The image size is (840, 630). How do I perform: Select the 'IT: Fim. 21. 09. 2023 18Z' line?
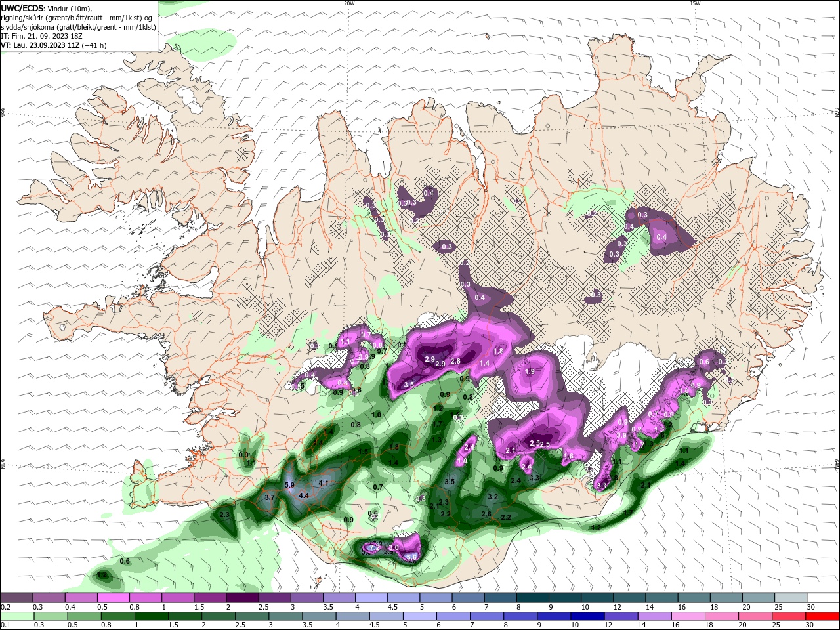[x=40, y=36]
